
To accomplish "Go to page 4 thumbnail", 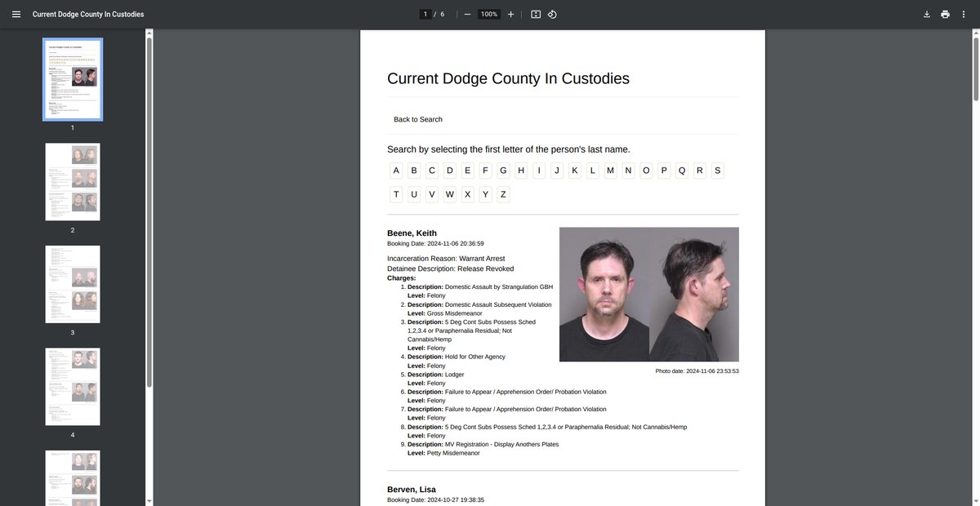I will coord(73,387).
